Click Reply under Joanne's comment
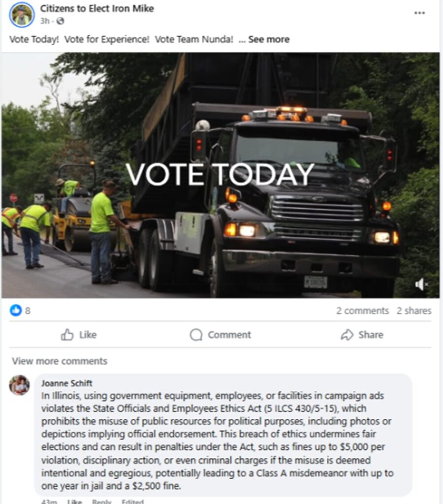 [x=101, y=502]
